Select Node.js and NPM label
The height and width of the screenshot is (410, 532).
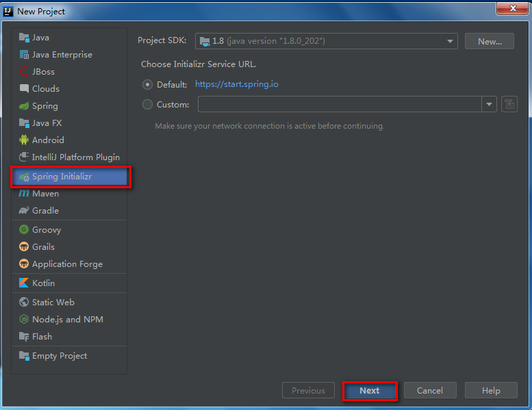point(68,320)
